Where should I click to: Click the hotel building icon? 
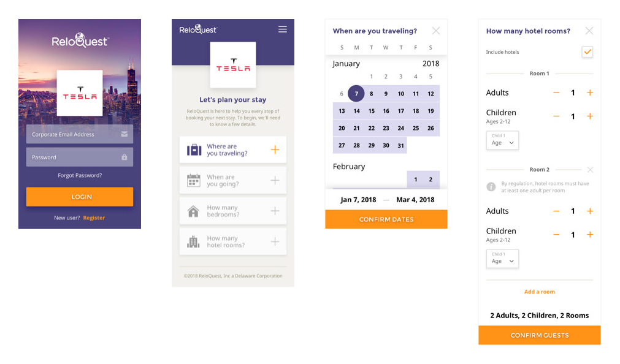194,241
